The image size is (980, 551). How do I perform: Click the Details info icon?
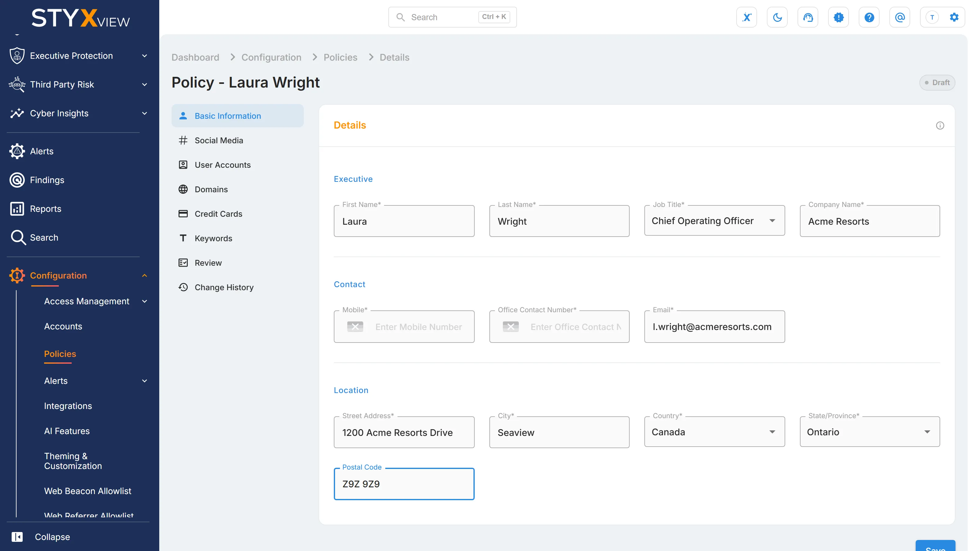[x=940, y=126]
